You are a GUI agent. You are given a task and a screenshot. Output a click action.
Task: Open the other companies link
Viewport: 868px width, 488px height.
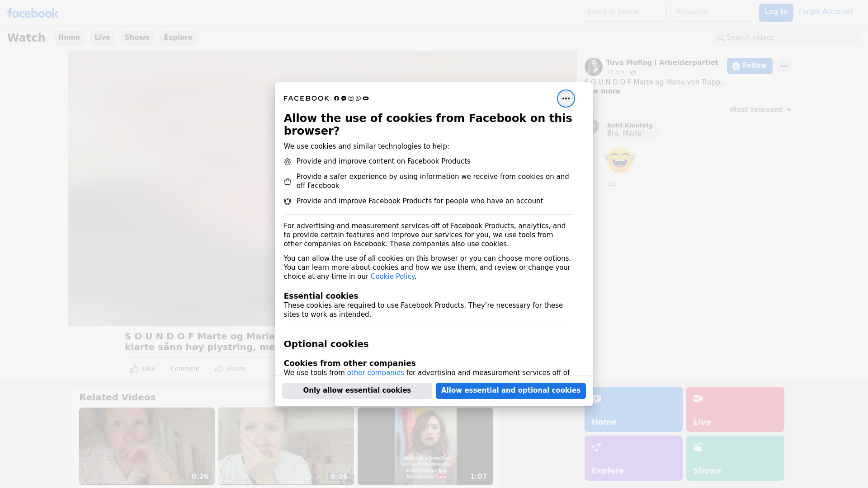click(375, 372)
